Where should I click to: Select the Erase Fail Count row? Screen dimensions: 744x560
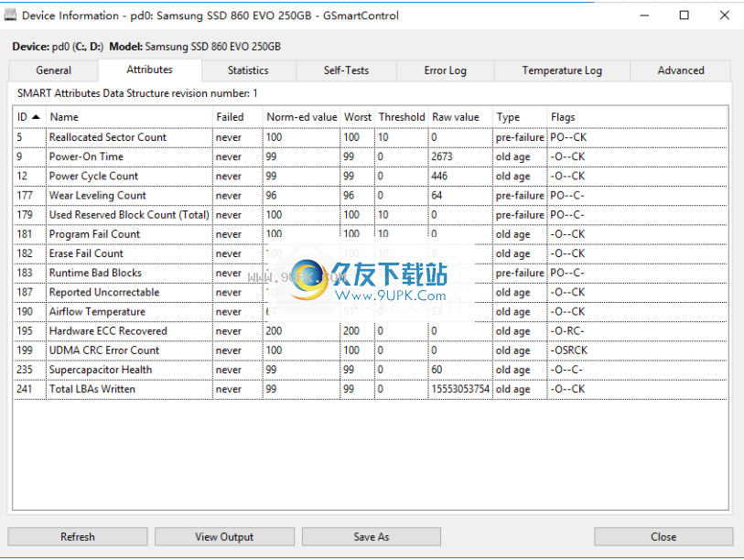[370, 253]
